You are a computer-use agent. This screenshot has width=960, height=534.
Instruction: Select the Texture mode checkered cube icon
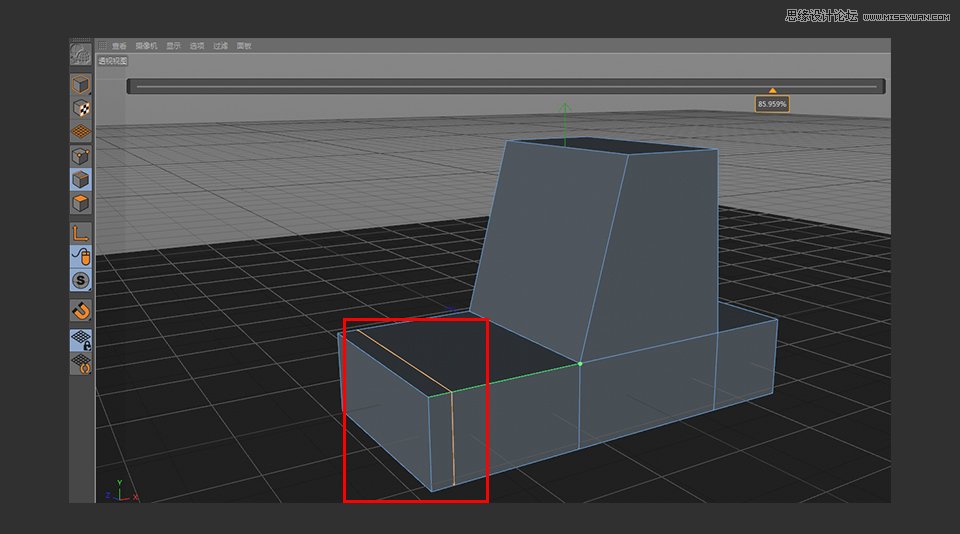point(81,108)
